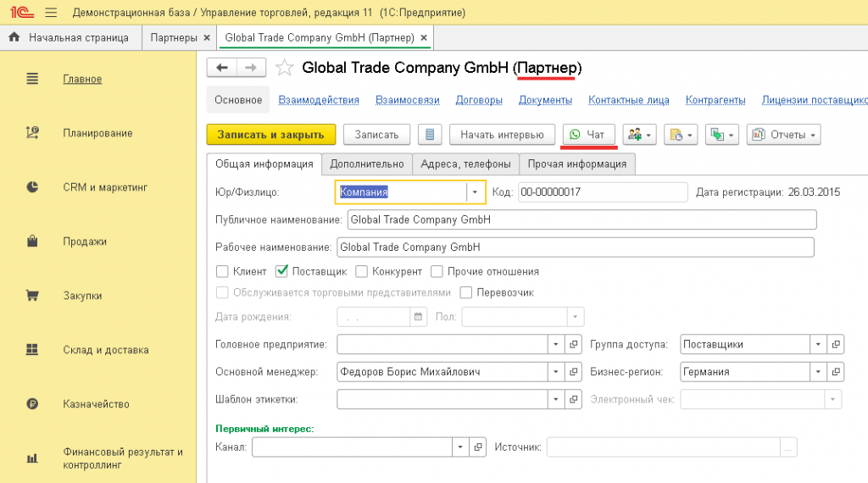Open the Отчеты dropdown button
This screenshot has height=483, width=868.
783,135
